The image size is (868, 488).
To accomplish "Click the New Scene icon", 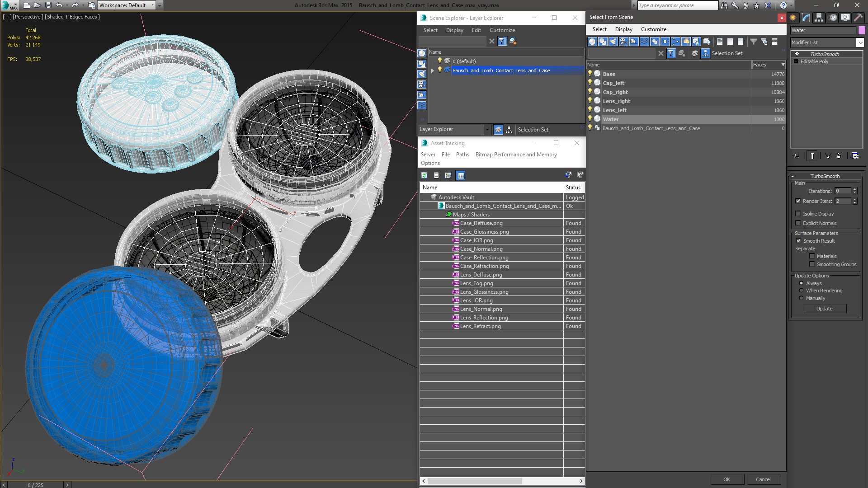I will pyautogui.click(x=27, y=5).
